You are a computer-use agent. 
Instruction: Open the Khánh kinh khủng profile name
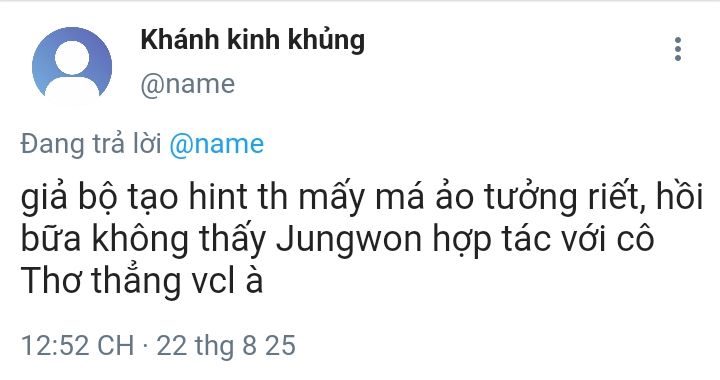[x=253, y=40]
